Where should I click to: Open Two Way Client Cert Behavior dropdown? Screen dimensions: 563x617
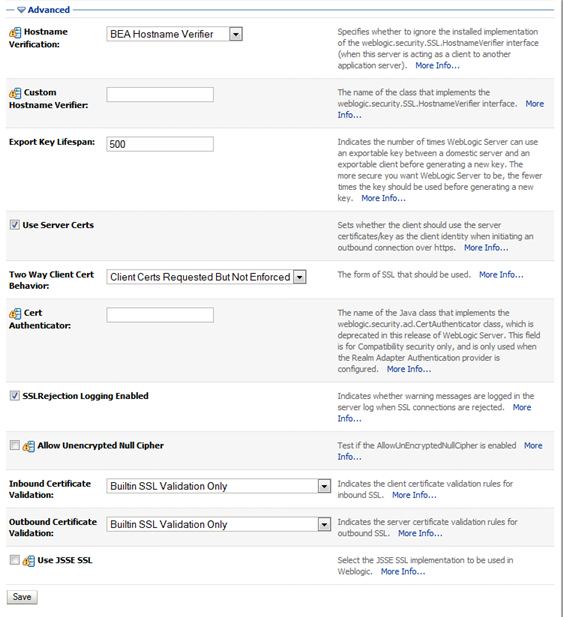[206, 277]
